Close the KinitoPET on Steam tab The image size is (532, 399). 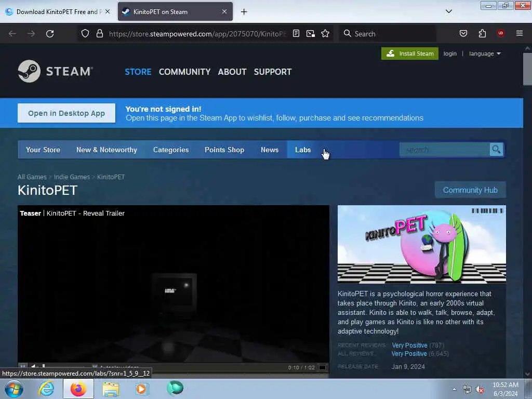(224, 11)
